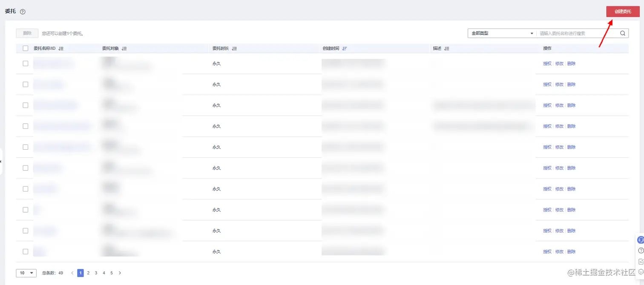The height and width of the screenshot is (285, 644).
Task: Click the 委托名称/ID column header text
Action: tap(45, 49)
